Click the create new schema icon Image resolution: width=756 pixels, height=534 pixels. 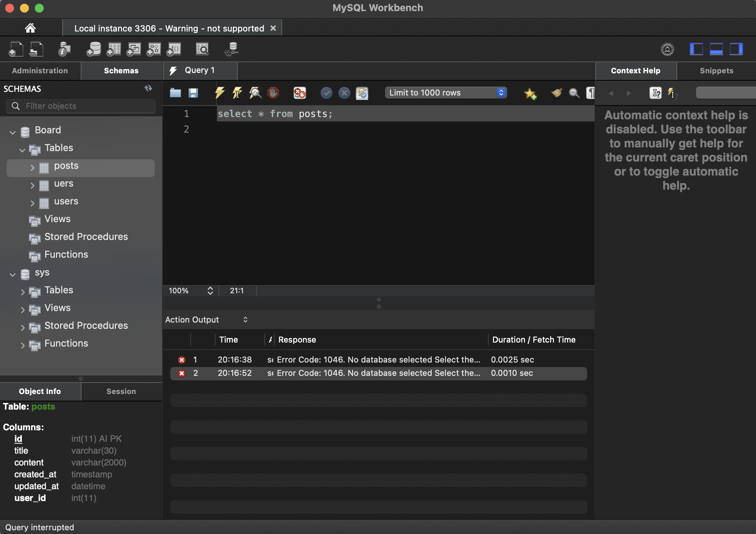94,49
